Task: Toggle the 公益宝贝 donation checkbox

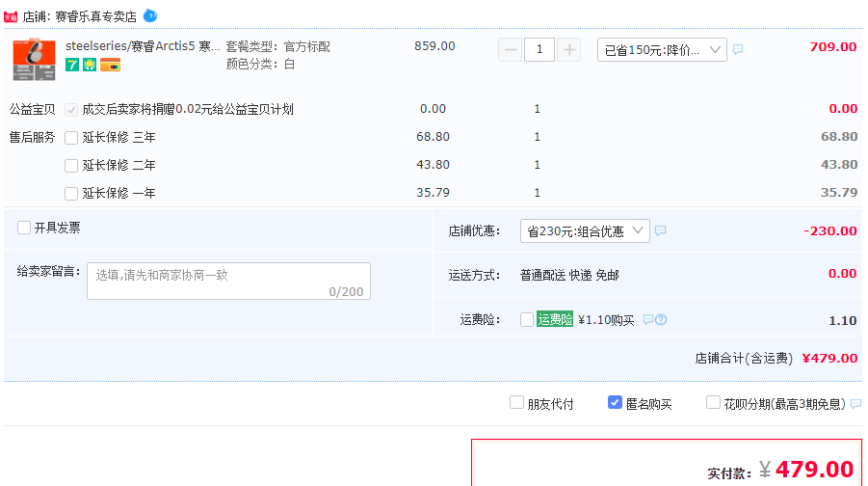Action: (x=71, y=110)
